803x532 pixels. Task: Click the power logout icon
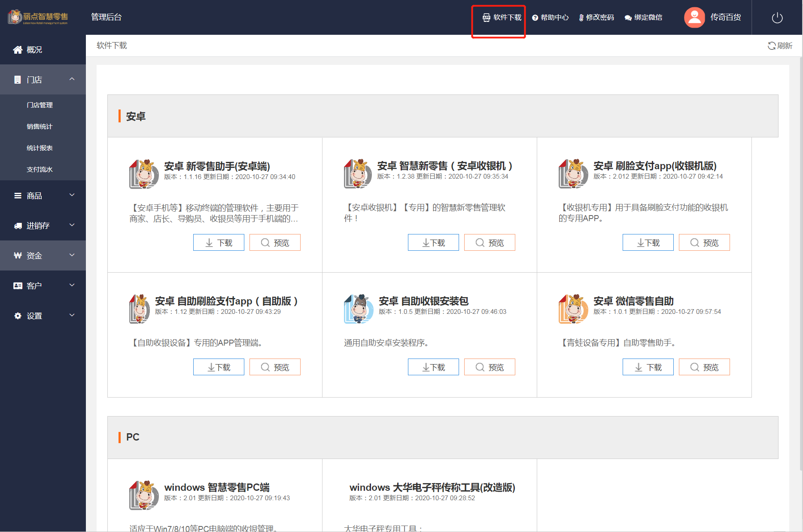pos(777,18)
